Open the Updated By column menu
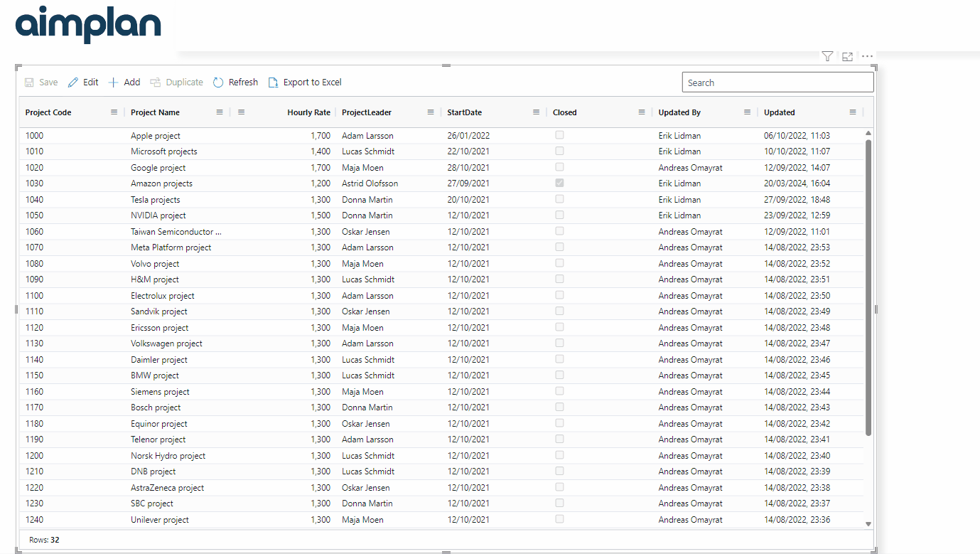Screen dimensions: 980x554 [747, 112]
